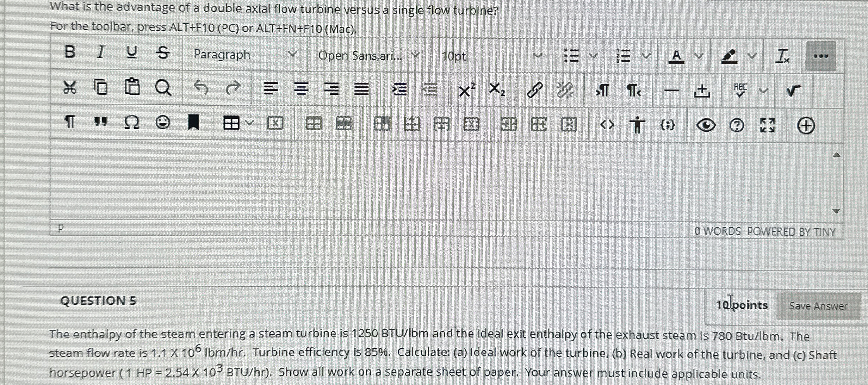Click the cut scissors icon
Screen dimensions: 868x385
click(x=69, y=87)
